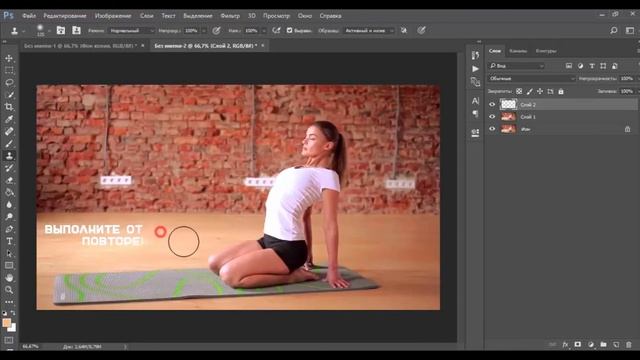Open the Фильтр menu
This screenshot has height=360, width=640.
[x=230, y=16]
